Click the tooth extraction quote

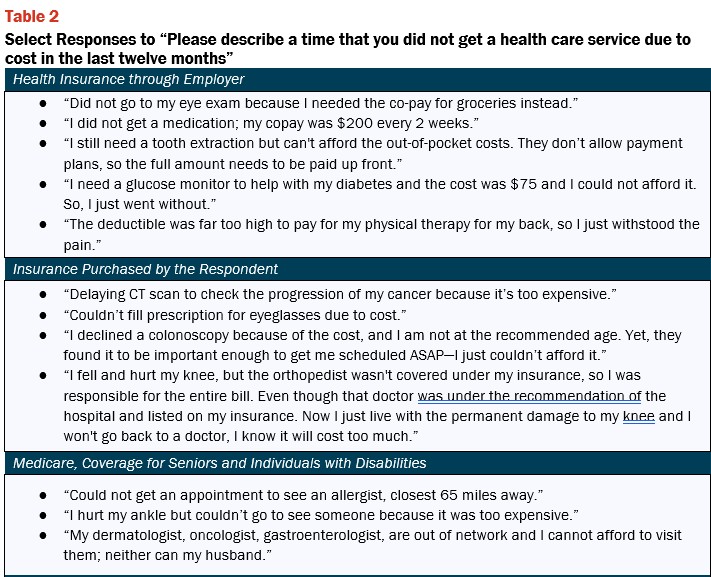pyautogui.click(x=373, y=153)
